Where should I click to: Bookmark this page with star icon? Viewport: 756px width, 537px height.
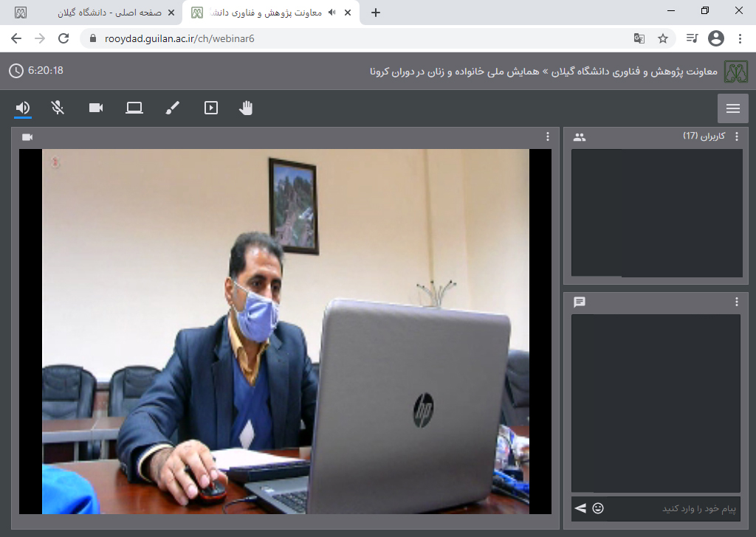tap(663, 38)
